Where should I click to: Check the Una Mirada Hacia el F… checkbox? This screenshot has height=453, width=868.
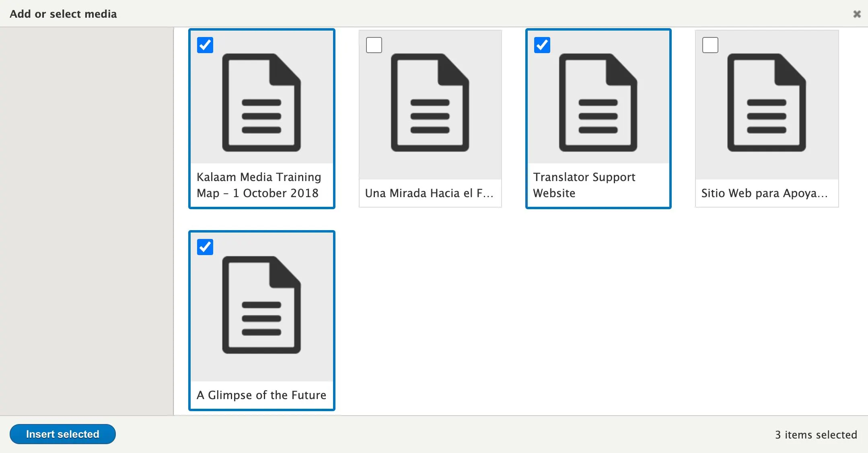[374, 45]
